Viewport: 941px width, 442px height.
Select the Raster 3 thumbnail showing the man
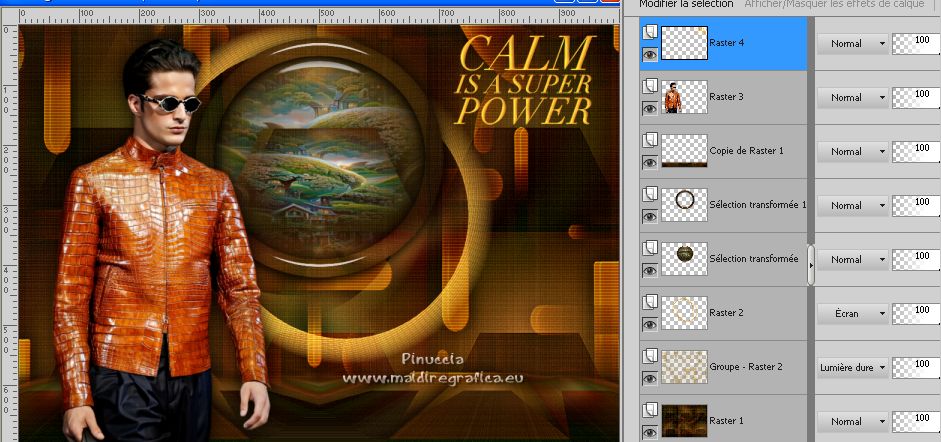[684, 97]
